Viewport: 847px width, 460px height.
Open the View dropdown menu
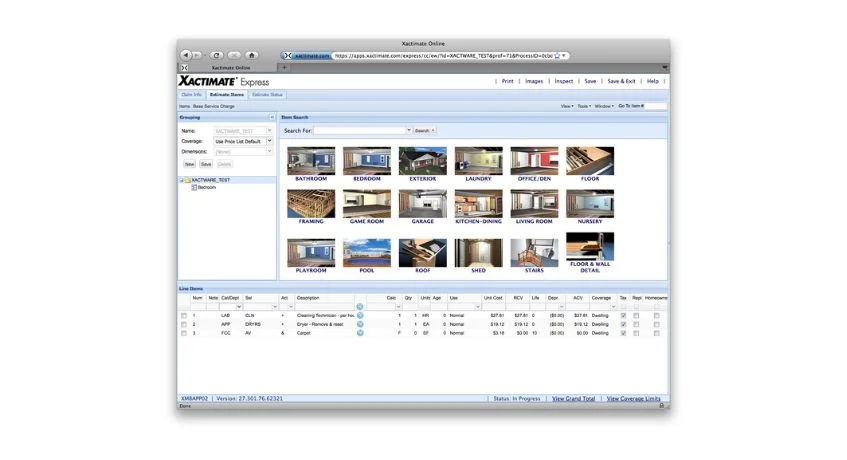click(x=567, y=106)
